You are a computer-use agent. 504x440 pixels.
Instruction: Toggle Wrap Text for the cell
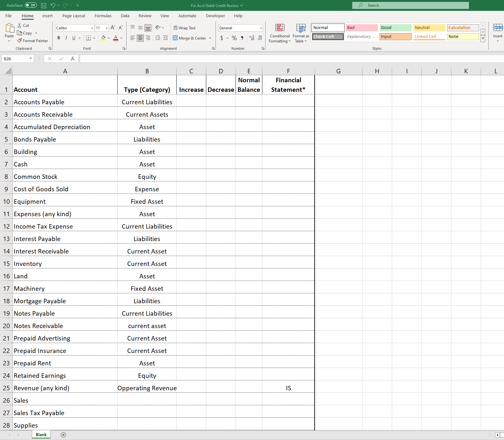pos(185,28)
